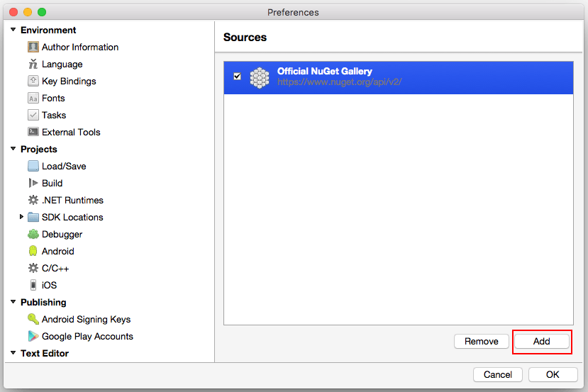588x392 pixels.
Task: Click the Key Bindings icon
Action: point(33,81)
